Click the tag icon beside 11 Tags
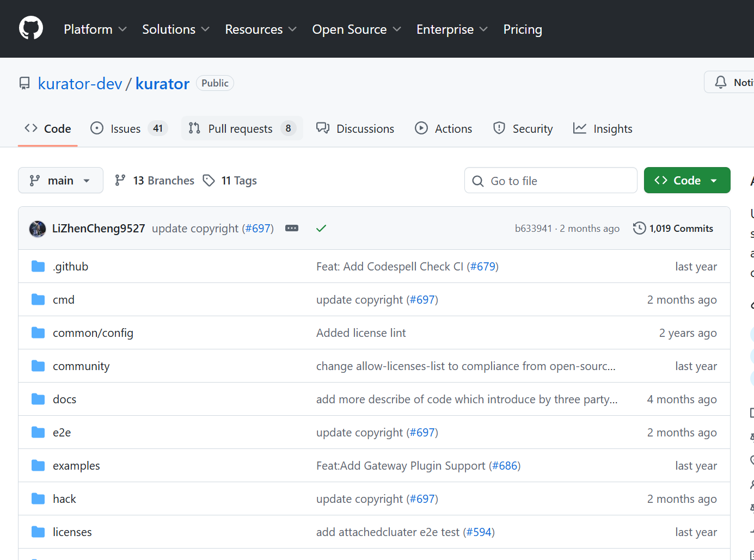 click(x=209, y=180)
